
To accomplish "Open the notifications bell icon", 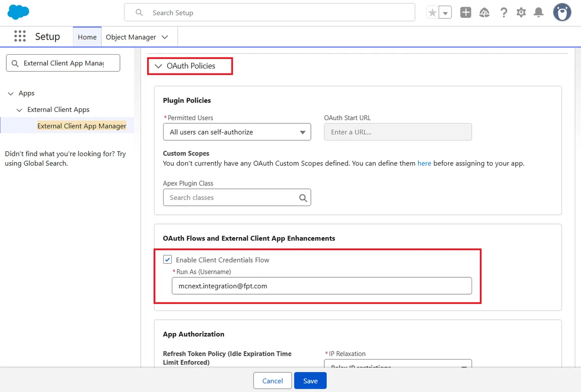I will (x=538, y=13).
